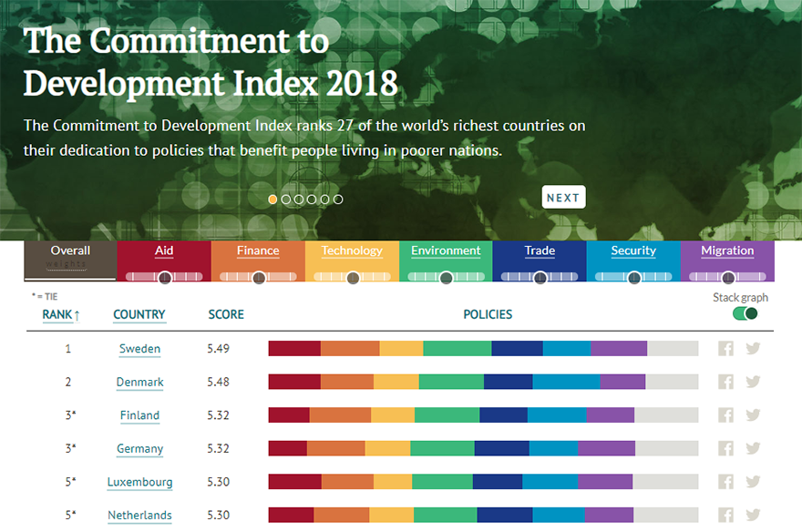Tweet Germany's ranking via Twitter icon
This screenshot has height=532, width=802.
pos(753,448)
